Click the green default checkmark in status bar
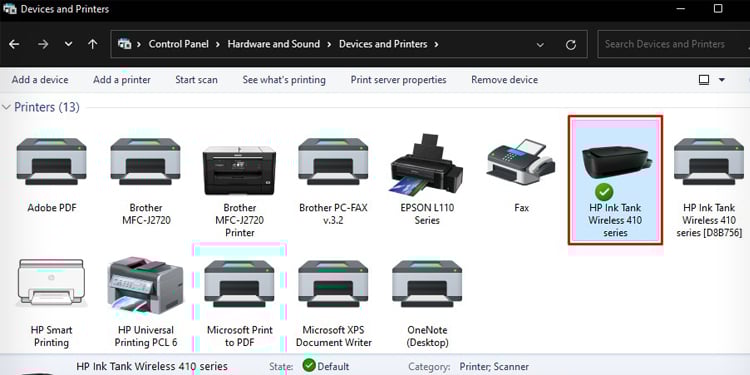The image size is (750, 375). click(x=309, y=366)
